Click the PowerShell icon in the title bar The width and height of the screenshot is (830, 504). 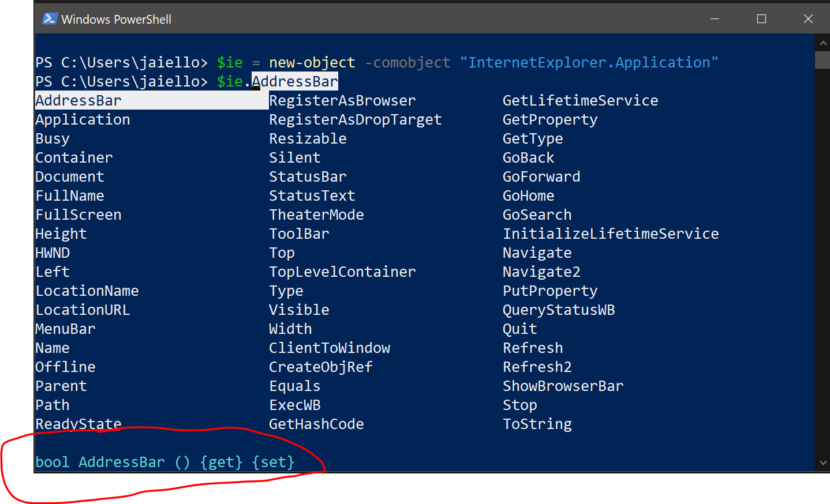(x=50, y=18)
